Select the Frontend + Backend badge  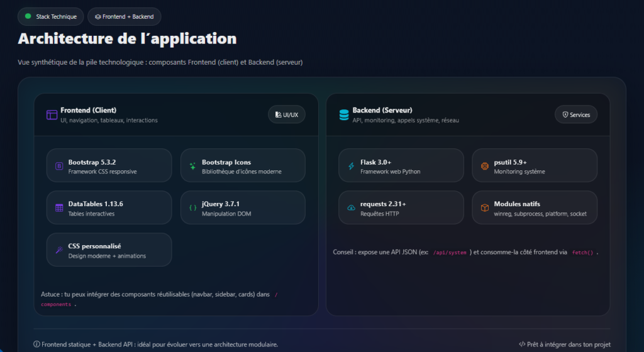[x=124, y=16]
